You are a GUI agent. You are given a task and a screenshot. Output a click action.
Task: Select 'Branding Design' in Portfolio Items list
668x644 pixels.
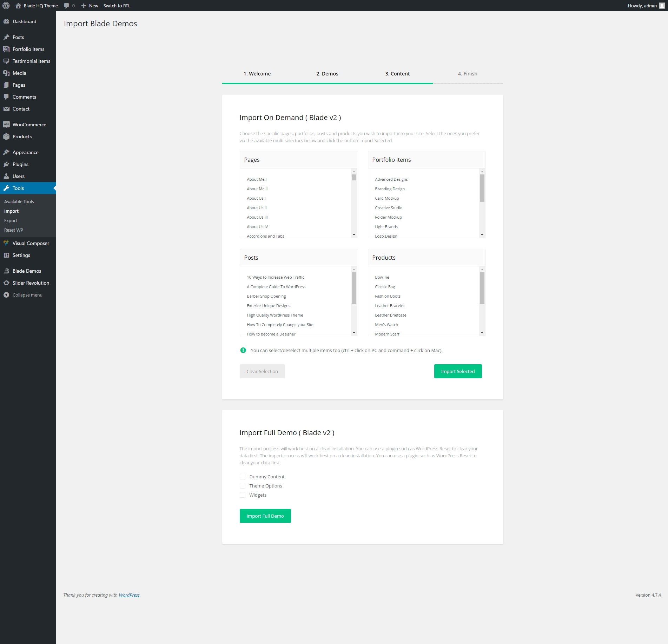pos(390,189)
